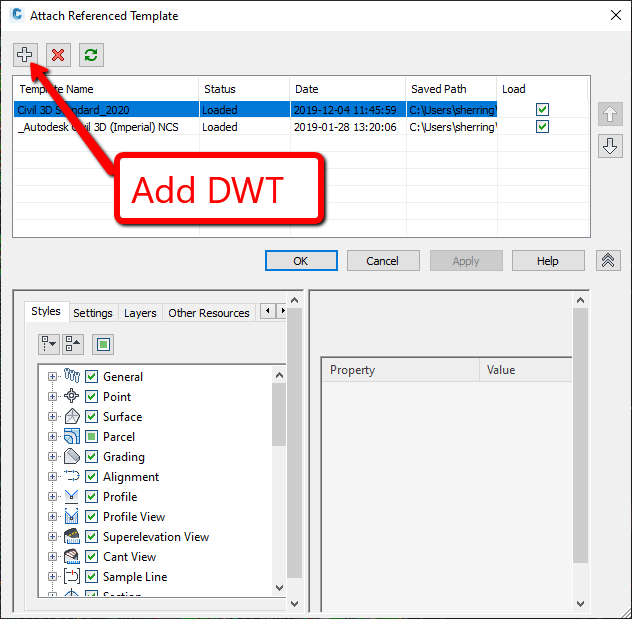Click the Cancel button
This screenshot has height=619, width=632.
383,261
